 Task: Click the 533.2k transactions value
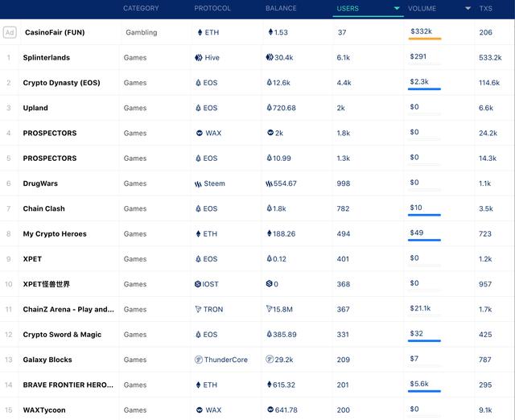[490, 58]
